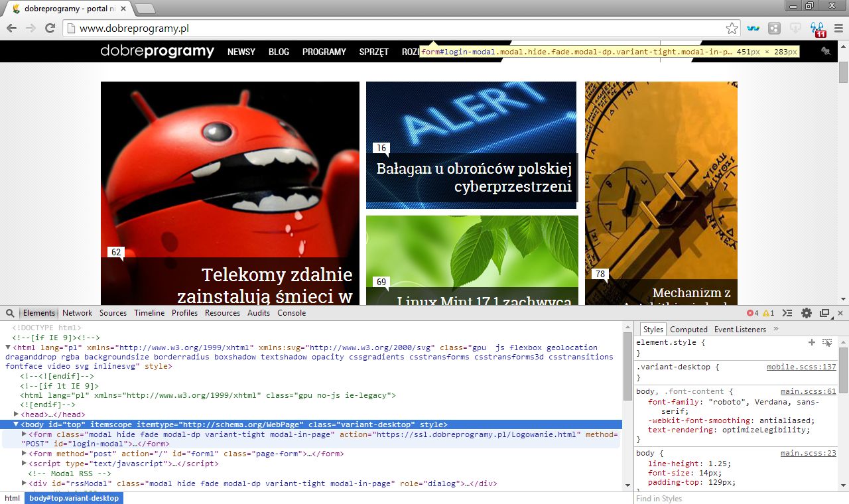Expand the script text/javascript node
Viewport: 849px width, 504px height.
point(25,464)
